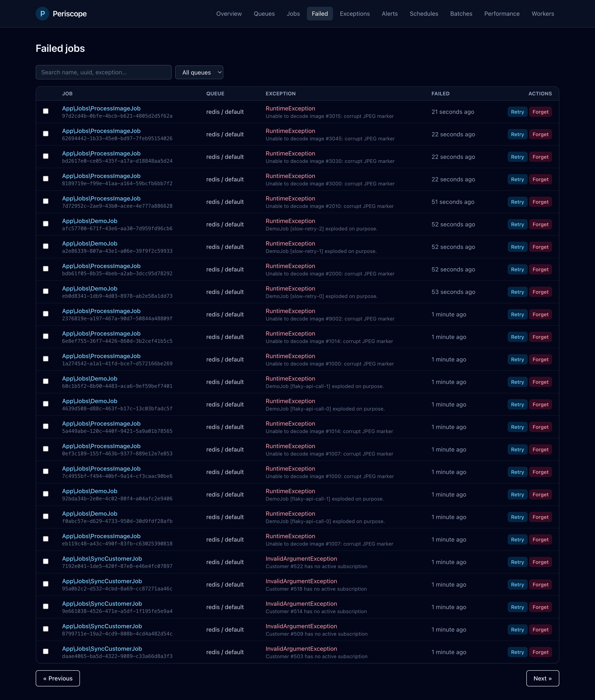The width and height of the screenshot is (595, 700).
Task: Tick checkbox for Customer #503 job
Action: 45,651
